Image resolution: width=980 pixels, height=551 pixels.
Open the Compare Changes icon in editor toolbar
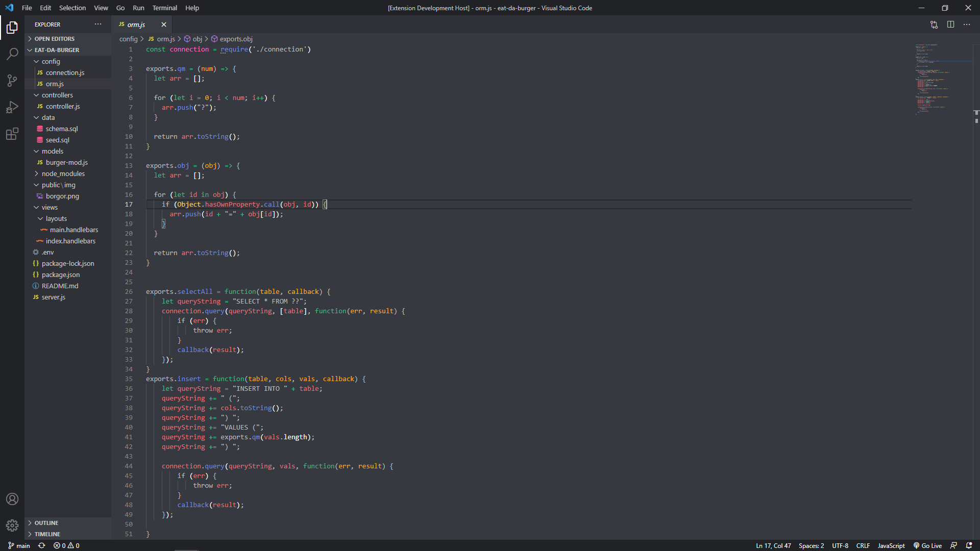(934, 24)
